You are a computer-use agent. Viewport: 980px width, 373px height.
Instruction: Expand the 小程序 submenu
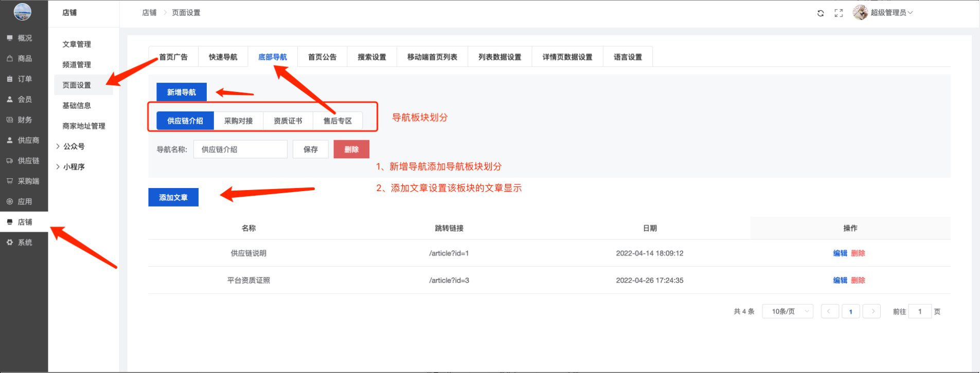(x=74, y=167)
